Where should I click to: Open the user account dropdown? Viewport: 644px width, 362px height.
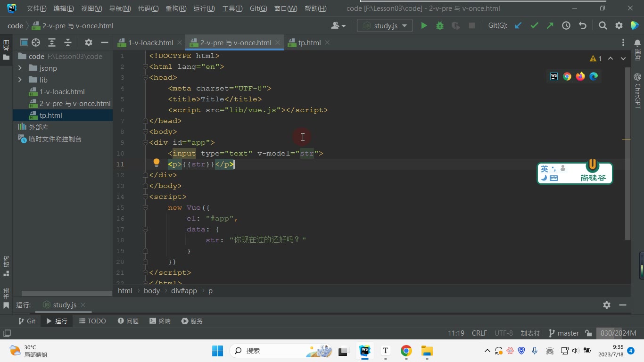[x=339, y=26]
